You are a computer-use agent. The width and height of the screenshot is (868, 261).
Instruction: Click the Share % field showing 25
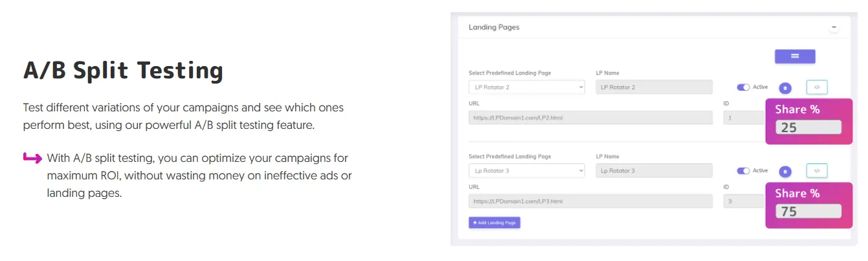(808, 128)
